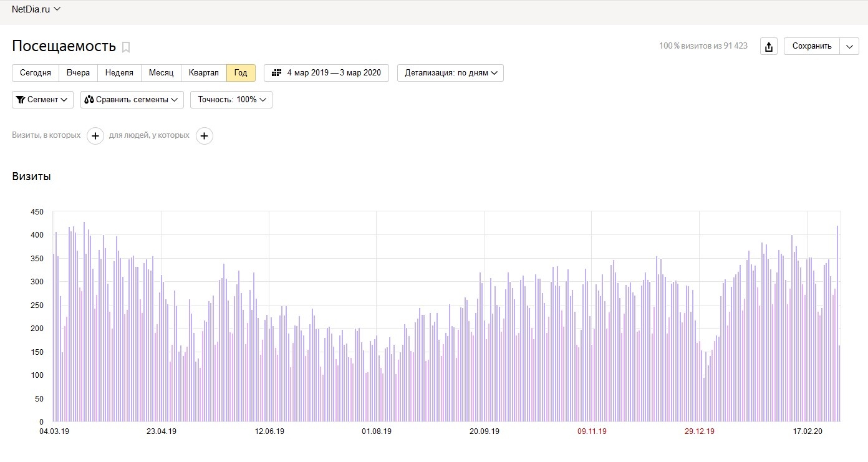
Task: Open Точность: 100% dropdown
Action: click(231, 100)
